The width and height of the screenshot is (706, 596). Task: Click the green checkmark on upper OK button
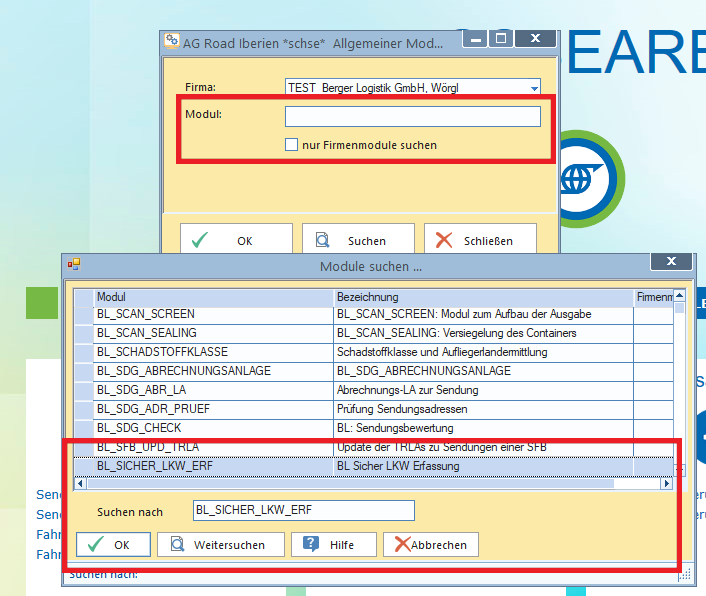[199, 240]
